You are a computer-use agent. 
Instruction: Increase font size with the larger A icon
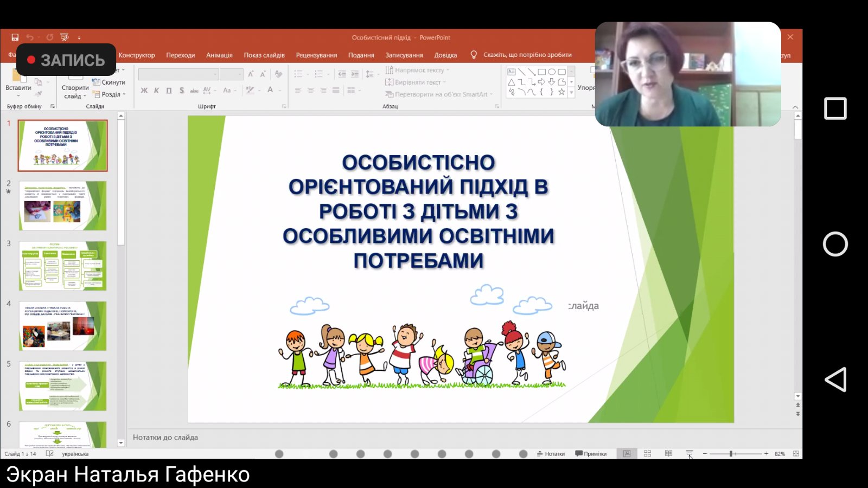[x=251, y=74]
